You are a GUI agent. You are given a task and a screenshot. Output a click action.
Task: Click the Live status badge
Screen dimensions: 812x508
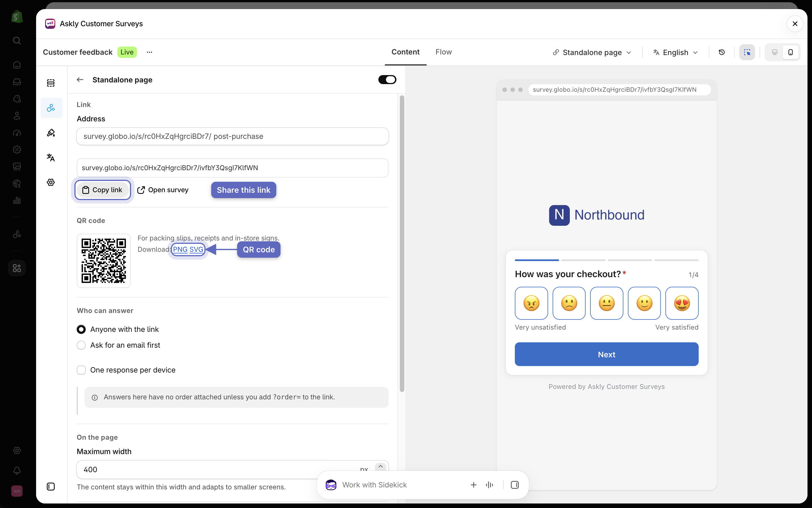pos(127,52)
